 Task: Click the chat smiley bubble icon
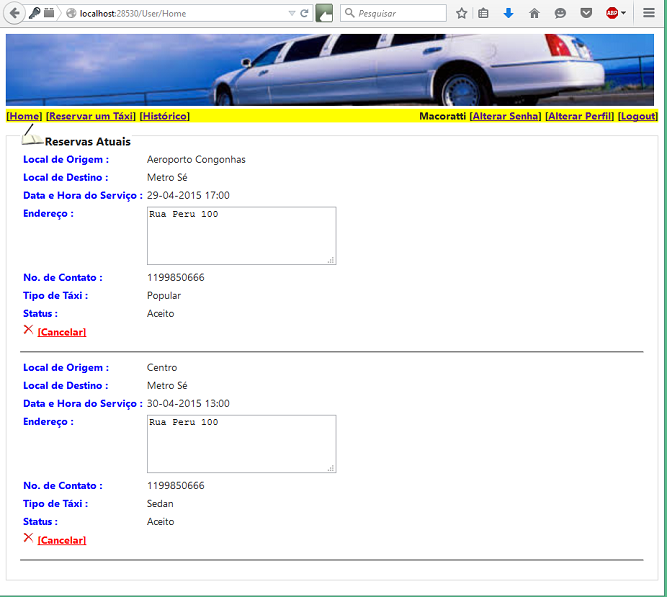coord(560,13)
